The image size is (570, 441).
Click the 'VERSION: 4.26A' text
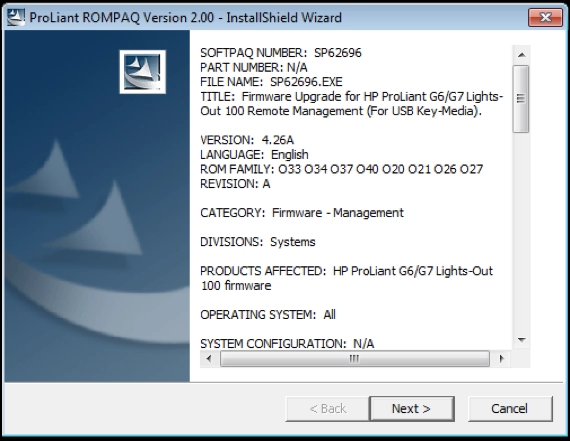247,140
